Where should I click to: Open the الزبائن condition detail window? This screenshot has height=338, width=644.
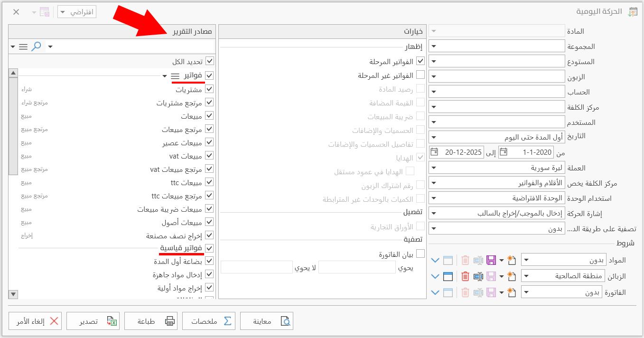pyautogui.click(x=448, y=276)
